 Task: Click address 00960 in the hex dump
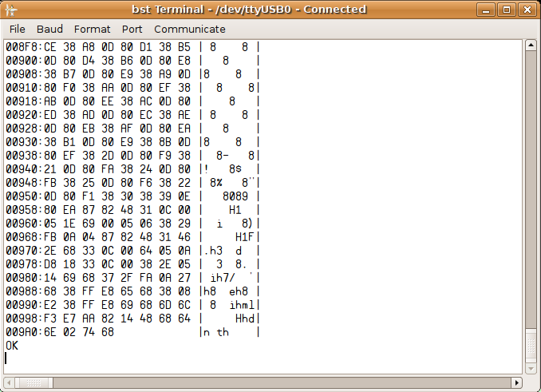click(x=23, y=224)
